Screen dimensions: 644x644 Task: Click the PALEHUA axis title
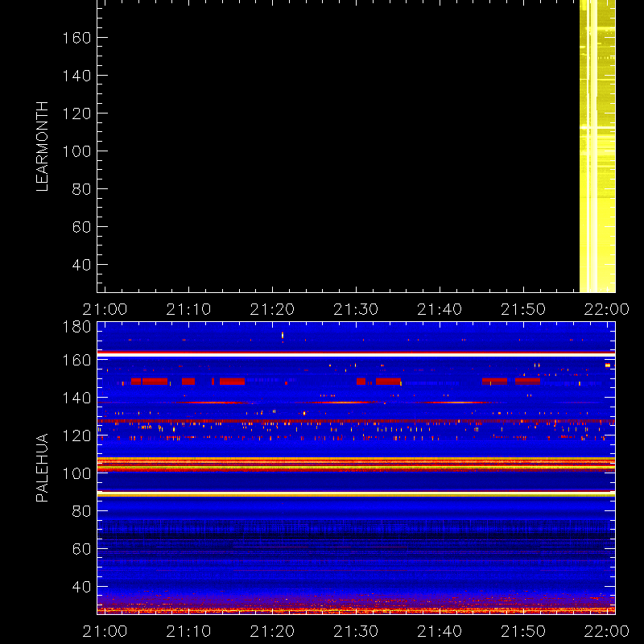click(x=43, y=468)
